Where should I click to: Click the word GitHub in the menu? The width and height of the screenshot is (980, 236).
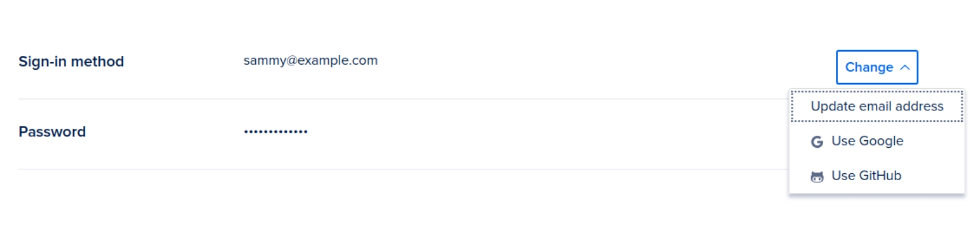click(x=880, y=176)
